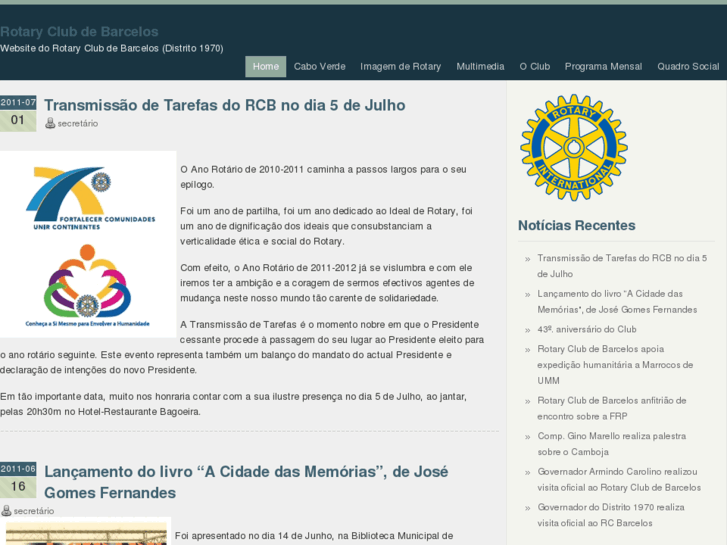Open recent news expedição humanitária a Marrocos
727x545 pixels.
pos(615,365)
